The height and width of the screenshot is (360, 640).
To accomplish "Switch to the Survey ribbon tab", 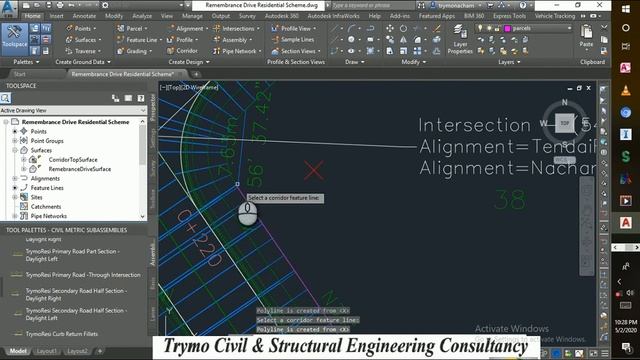I will (247, 16).
